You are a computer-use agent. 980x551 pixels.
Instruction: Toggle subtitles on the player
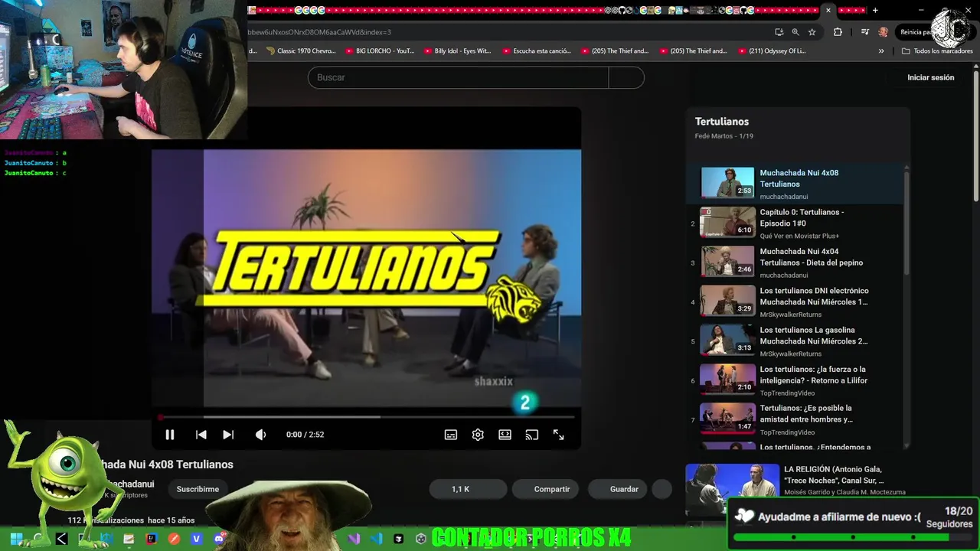(x=451, y=435)
